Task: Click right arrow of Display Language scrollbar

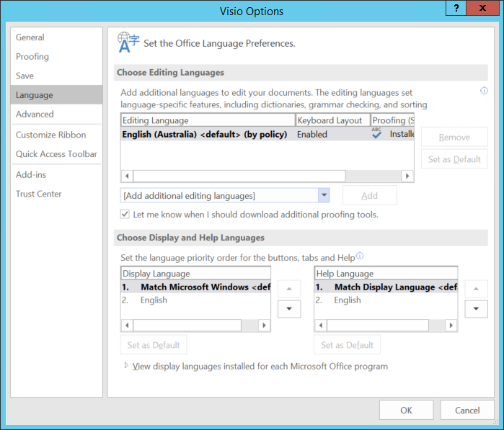Action: (264, 326)
